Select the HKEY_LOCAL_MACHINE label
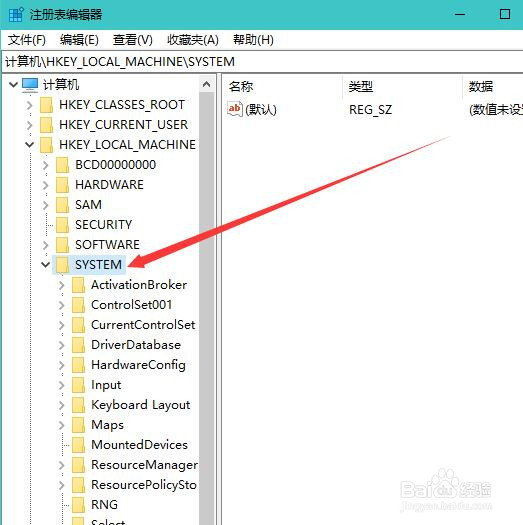 127,145
